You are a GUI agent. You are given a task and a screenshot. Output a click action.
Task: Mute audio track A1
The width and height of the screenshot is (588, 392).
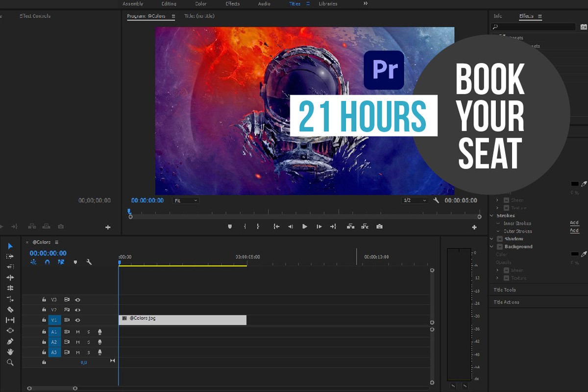[x=78, y=332]
